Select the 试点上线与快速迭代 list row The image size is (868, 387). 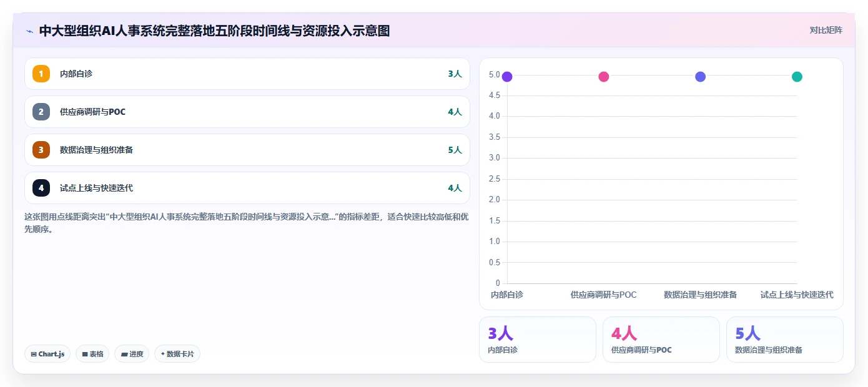pos(247,188)
